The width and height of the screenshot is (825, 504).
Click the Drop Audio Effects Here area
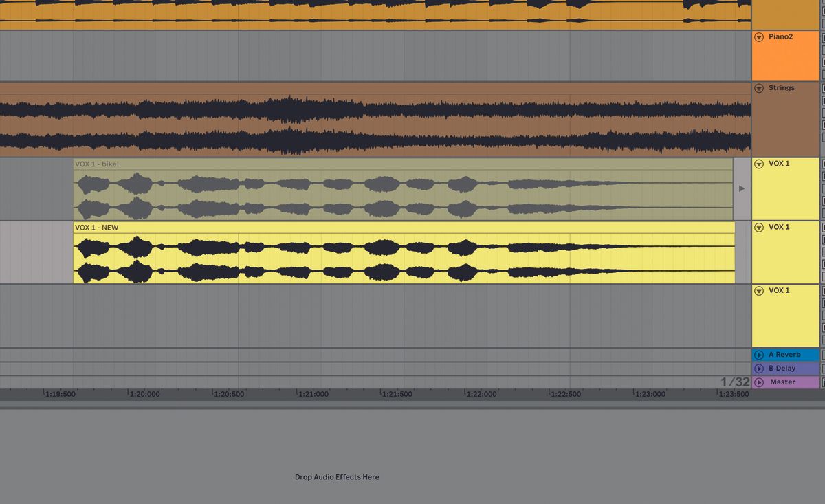(337, 477)
